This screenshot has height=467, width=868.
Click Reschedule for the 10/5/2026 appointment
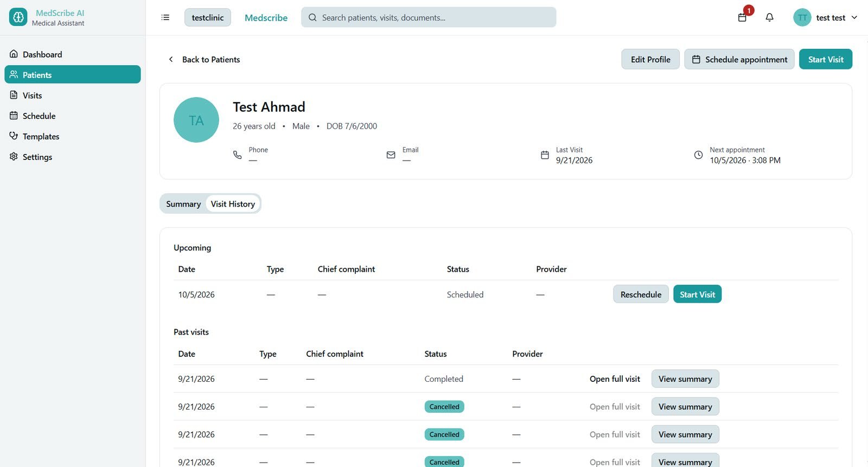click(641, 294)
